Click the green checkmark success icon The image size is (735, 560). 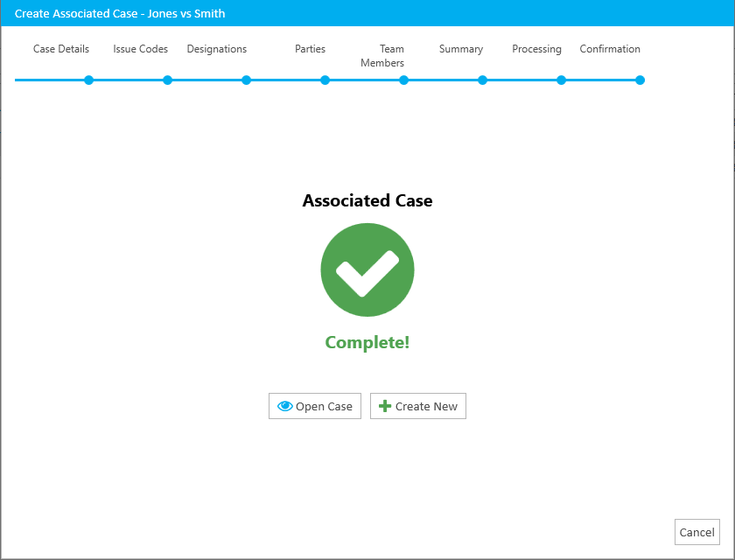pyautogui.click(x=367, y=269)
